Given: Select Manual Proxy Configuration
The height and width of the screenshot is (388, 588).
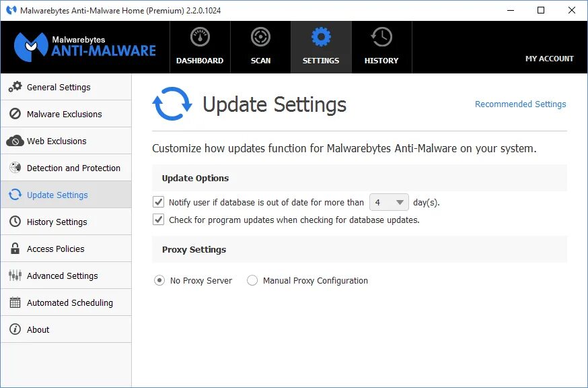Looking at the screenshot, I should click(252, 280).
